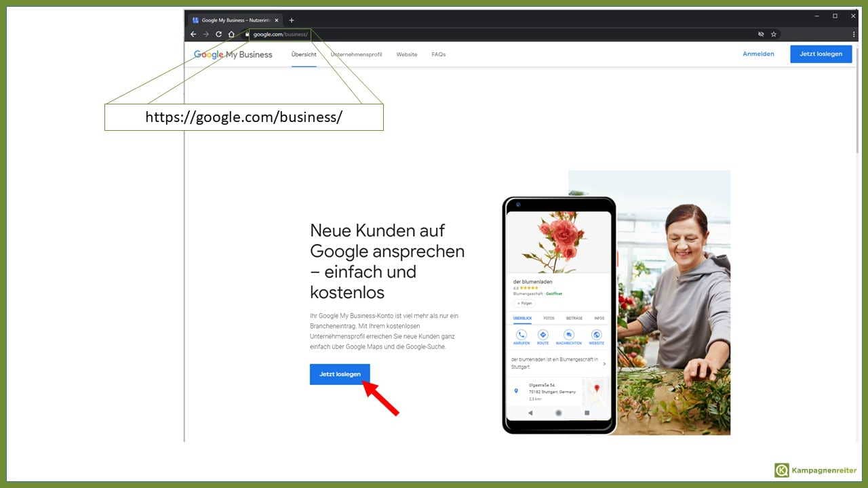The width and height of the screenshot is (868, 488).
Task: Click the map thumbnail in phone mockup
Action: pyautogui.click(x=596, y=390)
